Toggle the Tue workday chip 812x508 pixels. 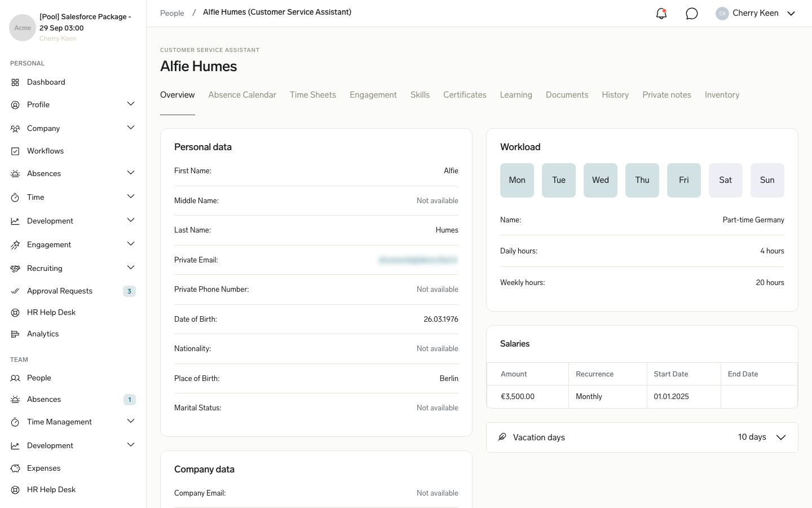click(559, 180)
